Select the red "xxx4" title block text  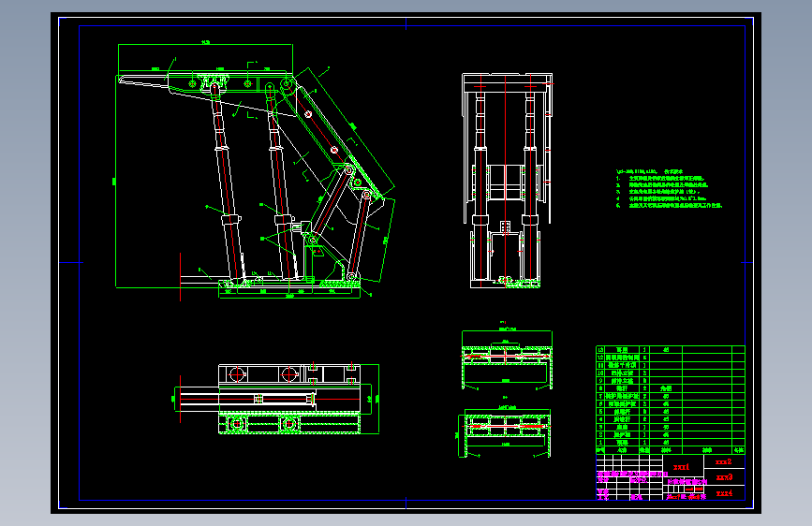[724, 493]
